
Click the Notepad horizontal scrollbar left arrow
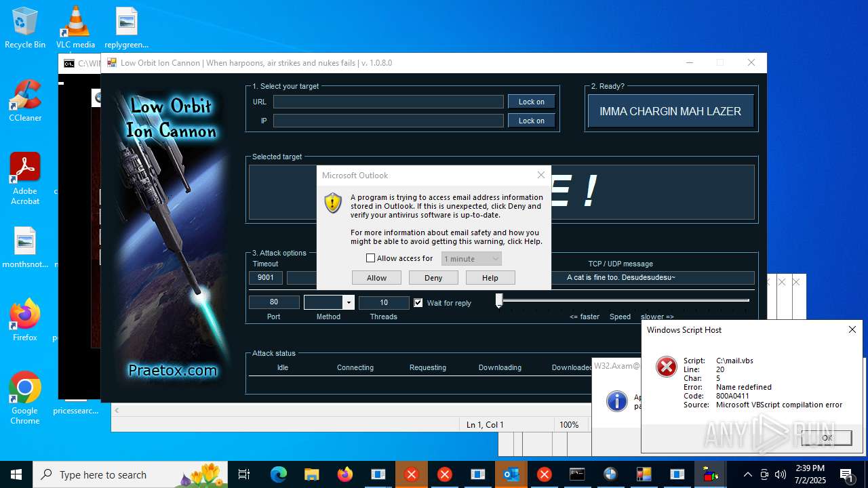[116, 410]
